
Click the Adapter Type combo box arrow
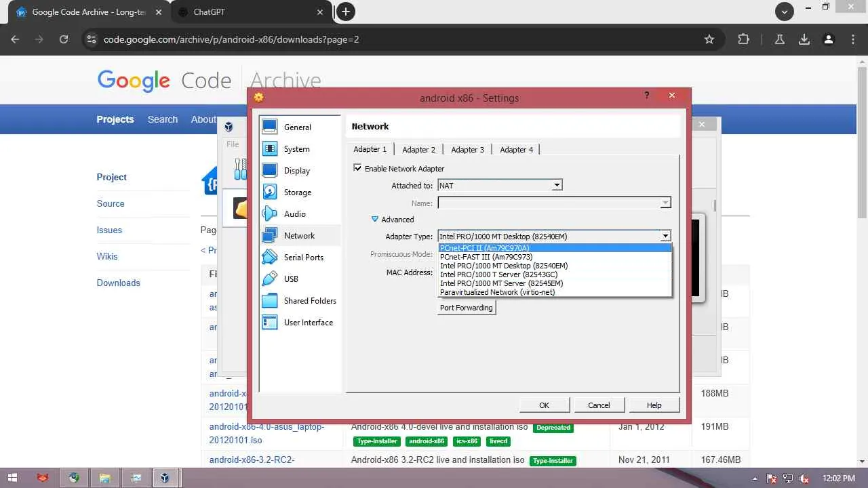click(665, 236)
